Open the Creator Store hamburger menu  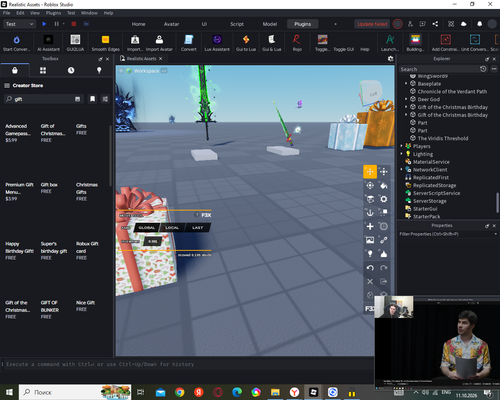coord(7,86)
